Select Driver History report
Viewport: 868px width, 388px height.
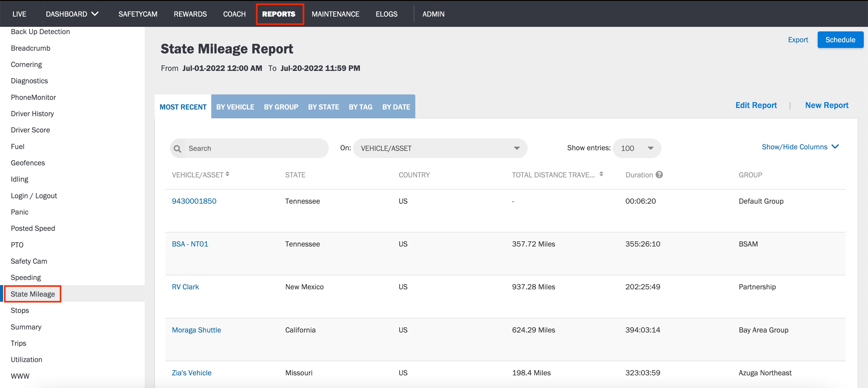[32, 114]
